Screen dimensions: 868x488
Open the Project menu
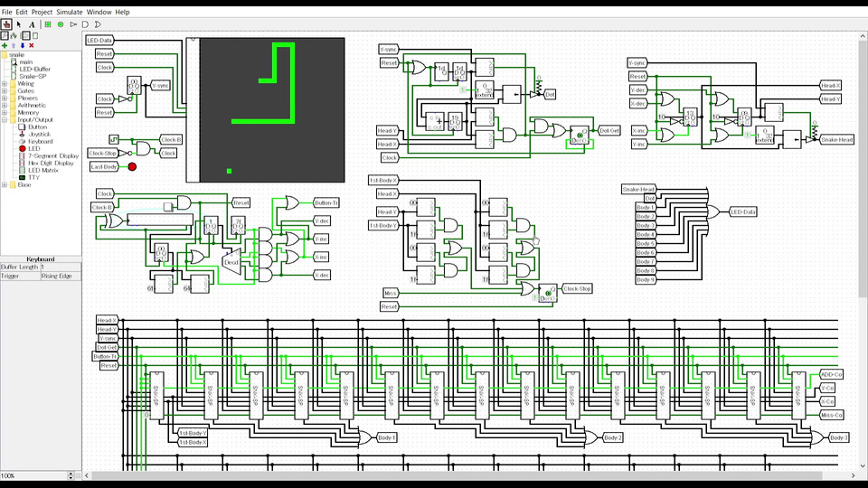42,12
